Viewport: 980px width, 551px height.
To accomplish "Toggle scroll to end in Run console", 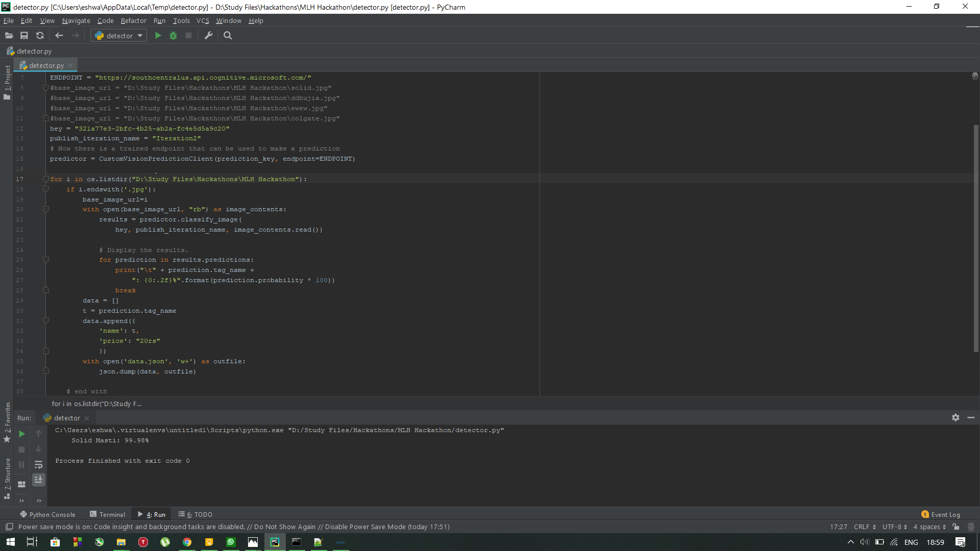I will click(x=38, y=480).
